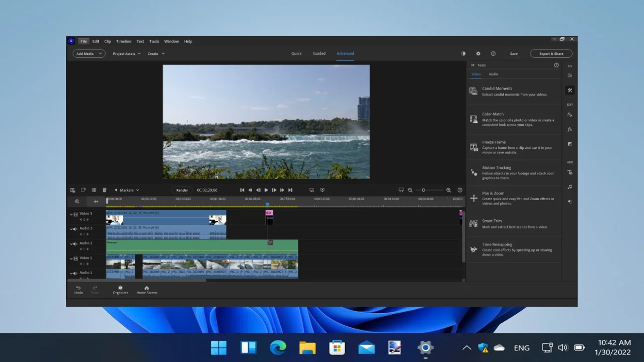Collapse the Audio 3 track chevron
The image size is (644, 362).
tap(71, 228)
